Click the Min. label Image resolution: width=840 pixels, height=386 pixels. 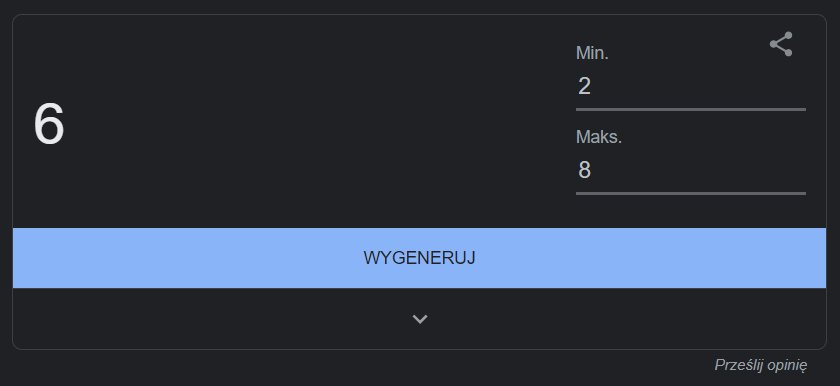592,53
